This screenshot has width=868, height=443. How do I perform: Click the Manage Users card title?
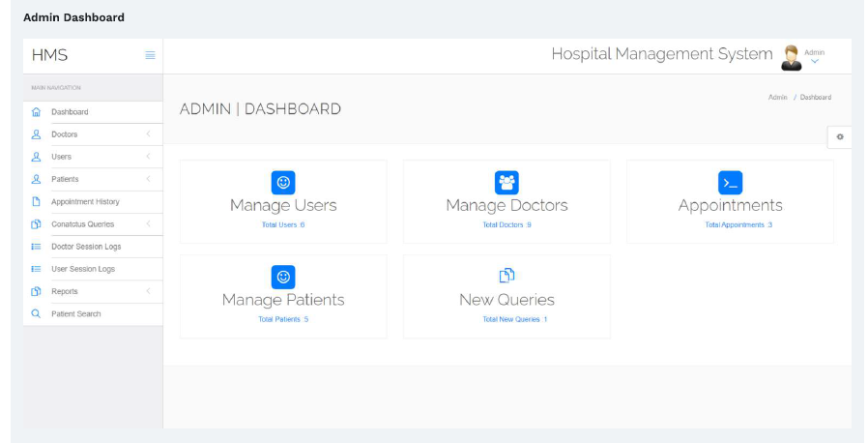coord(283,205)
